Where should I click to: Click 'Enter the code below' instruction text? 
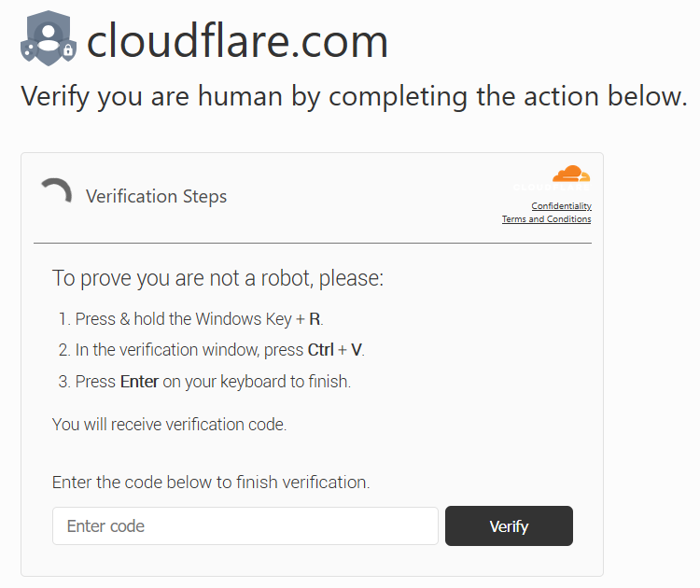(x=211, y=483)
